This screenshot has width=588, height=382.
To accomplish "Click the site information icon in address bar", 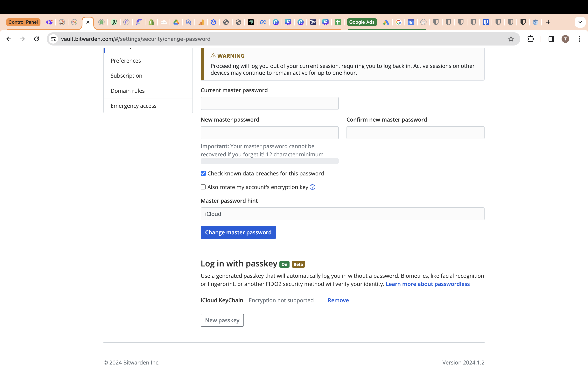I will pyautogui.click(x=53, y=39).
